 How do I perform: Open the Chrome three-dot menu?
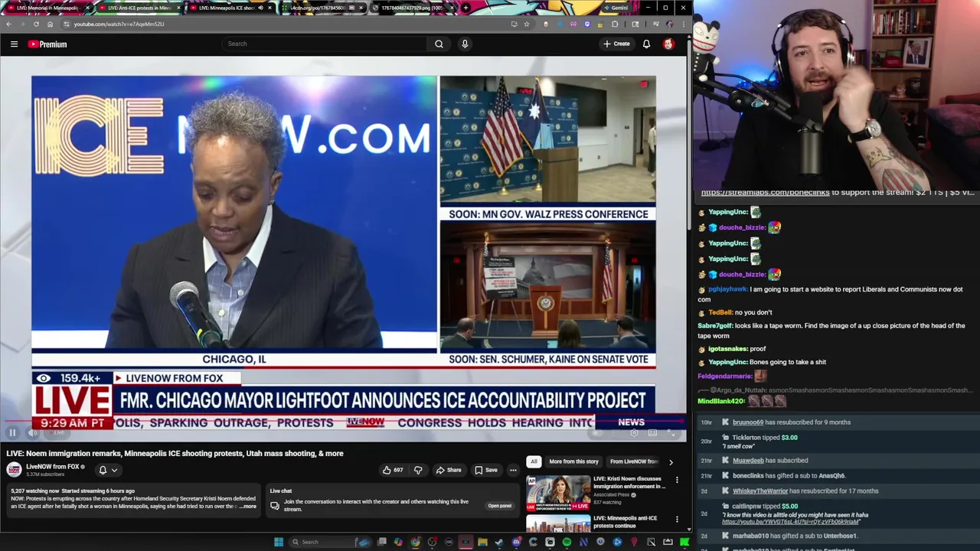[x=683, y=24]
